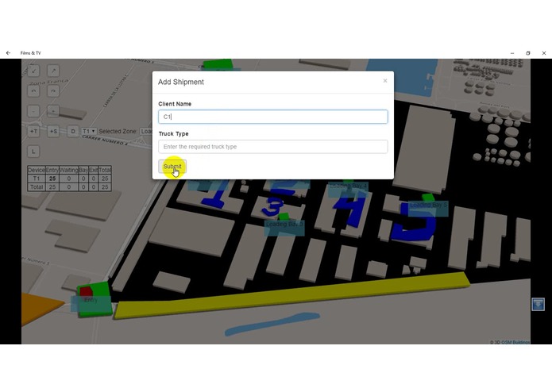Screen dimensions: 552x392
Task: Restore the Films & TV window size
Action: [x=528, y=53]
